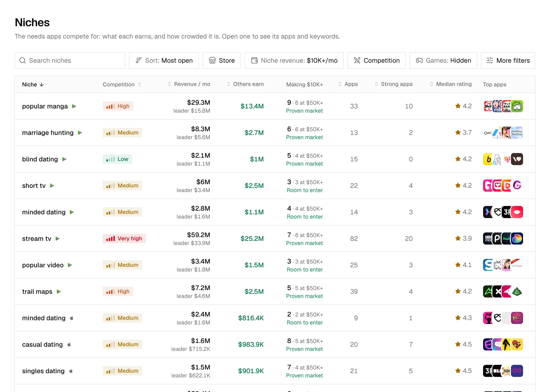Open the stream tv niche
The width and height of the screenshot is (550, 392).
click(37, 238)
